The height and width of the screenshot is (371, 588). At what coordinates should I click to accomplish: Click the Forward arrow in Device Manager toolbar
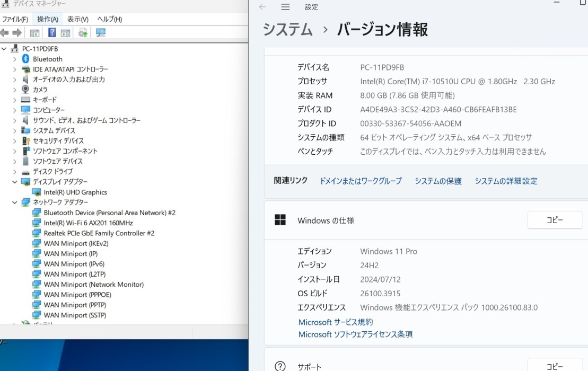[x=17, y=33]
